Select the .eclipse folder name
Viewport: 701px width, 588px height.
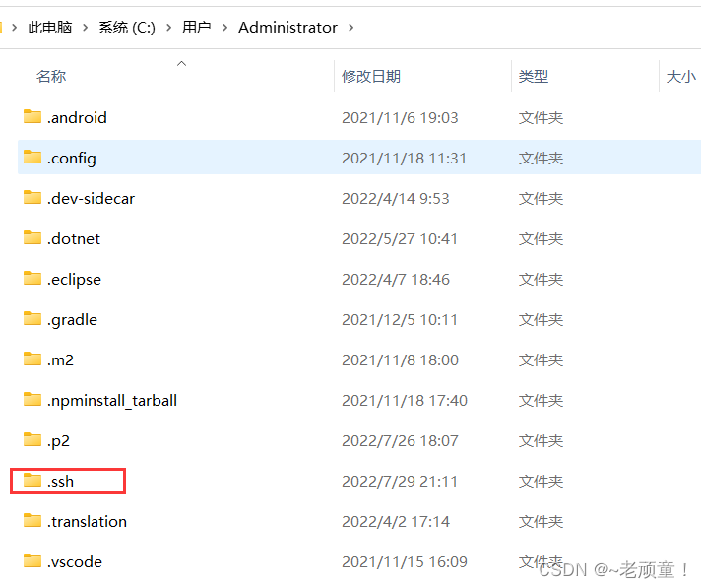74,280
